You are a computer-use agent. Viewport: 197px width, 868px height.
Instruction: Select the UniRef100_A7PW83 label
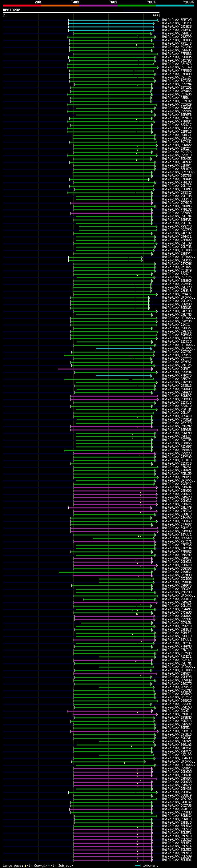click(177, 54)
